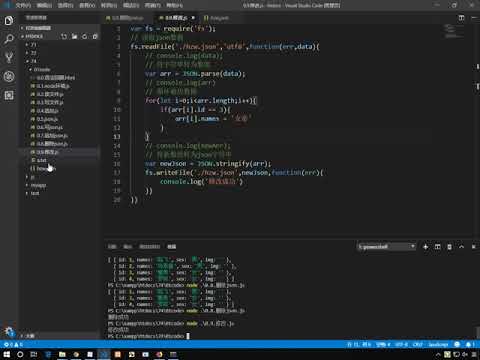This screenshot has height=360, width=480.
Task: Open File Explorer from the taskbar
Action: 62,354
